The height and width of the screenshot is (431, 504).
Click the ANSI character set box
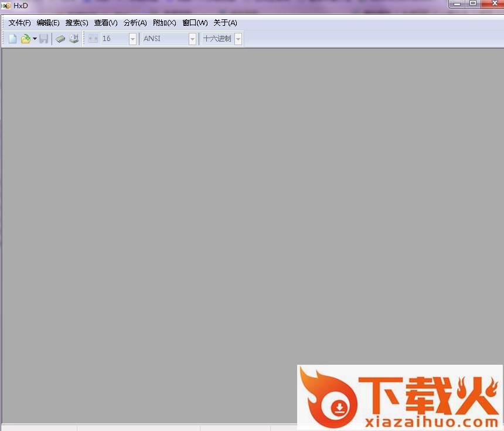click(165, 39)
